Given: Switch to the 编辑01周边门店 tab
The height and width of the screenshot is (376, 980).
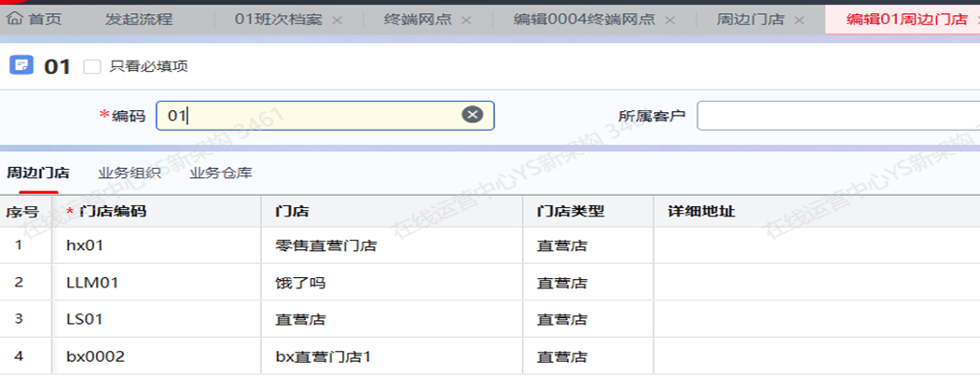Looking at the screenshot, I should pyautogui.click(x=906, y=20).
